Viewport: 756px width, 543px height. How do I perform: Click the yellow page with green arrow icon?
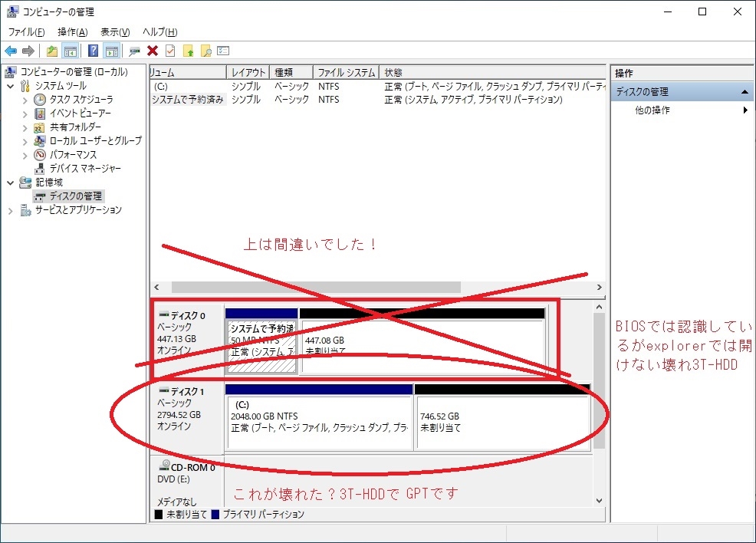click(189, 51)
